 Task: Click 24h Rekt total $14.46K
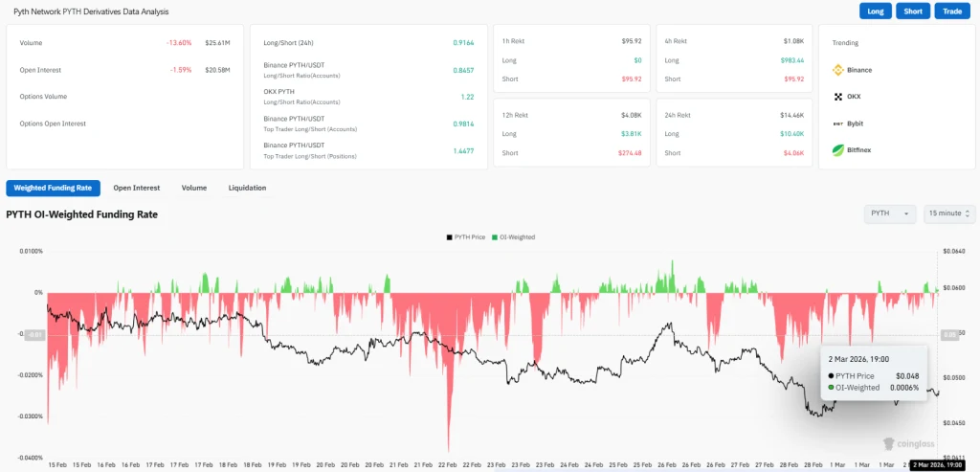[791, 115]
